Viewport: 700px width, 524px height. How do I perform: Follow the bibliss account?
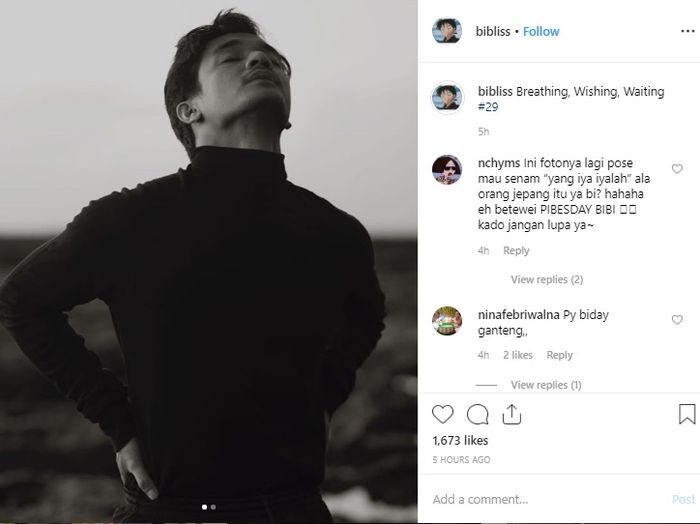coord(541,31)
